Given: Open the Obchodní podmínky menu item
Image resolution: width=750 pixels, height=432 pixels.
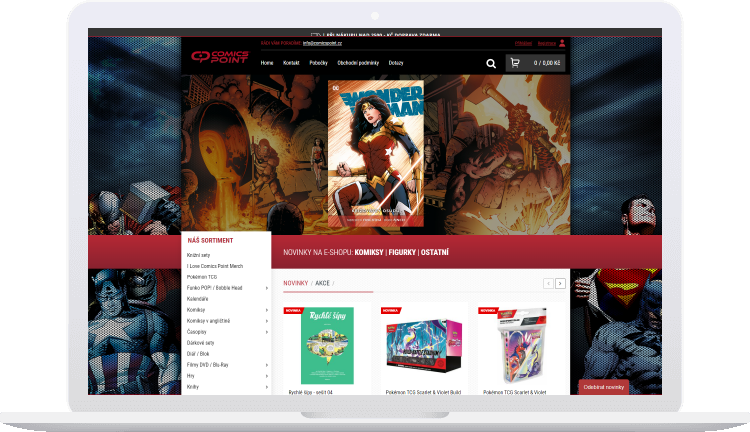Looking at the screenshot, I should 358,63.
